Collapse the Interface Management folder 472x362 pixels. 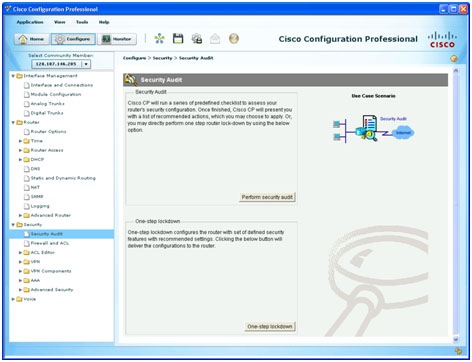[13, 76]
